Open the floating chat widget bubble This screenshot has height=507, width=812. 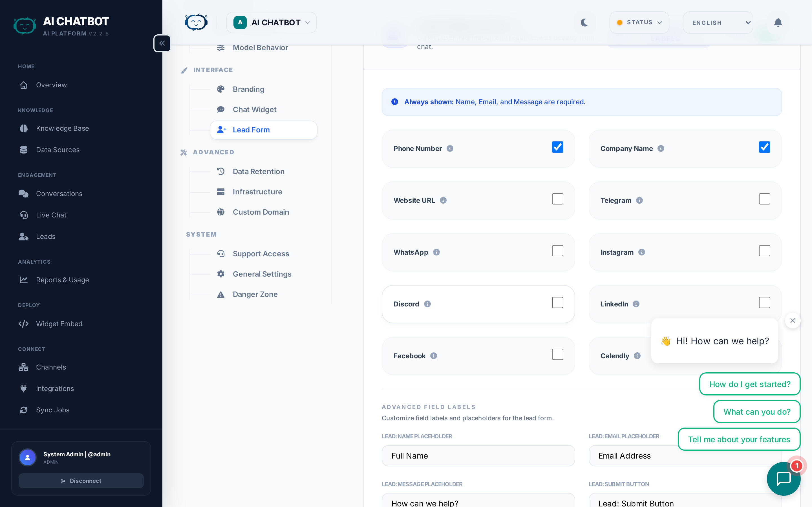784,478
